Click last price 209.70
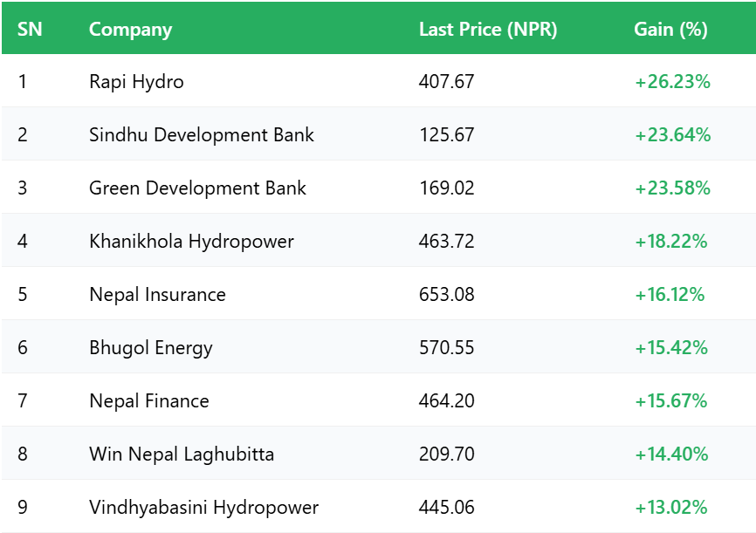 pos(446,454)
